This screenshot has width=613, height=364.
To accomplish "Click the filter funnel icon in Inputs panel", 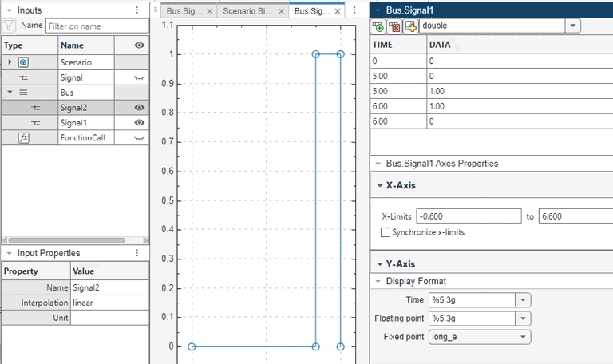I will (x=10, y=26).
